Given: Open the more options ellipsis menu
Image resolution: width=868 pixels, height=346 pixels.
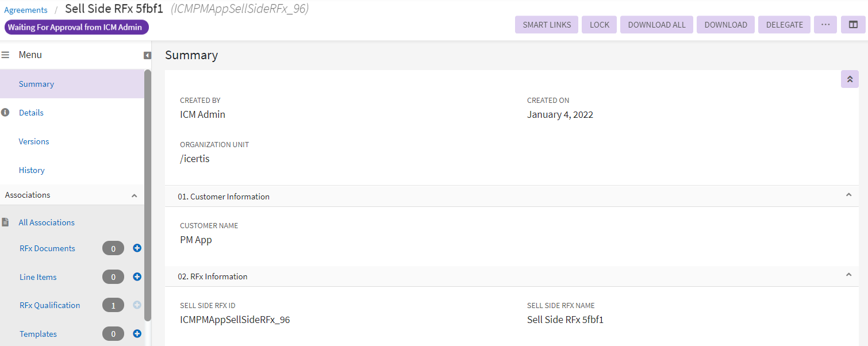Looking at the screenshot, I should tap(825, 25).
